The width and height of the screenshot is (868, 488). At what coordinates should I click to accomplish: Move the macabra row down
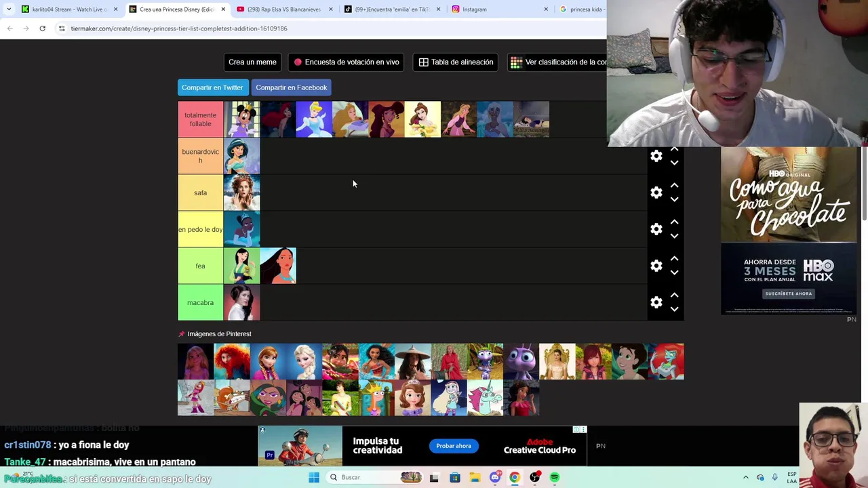674,309
